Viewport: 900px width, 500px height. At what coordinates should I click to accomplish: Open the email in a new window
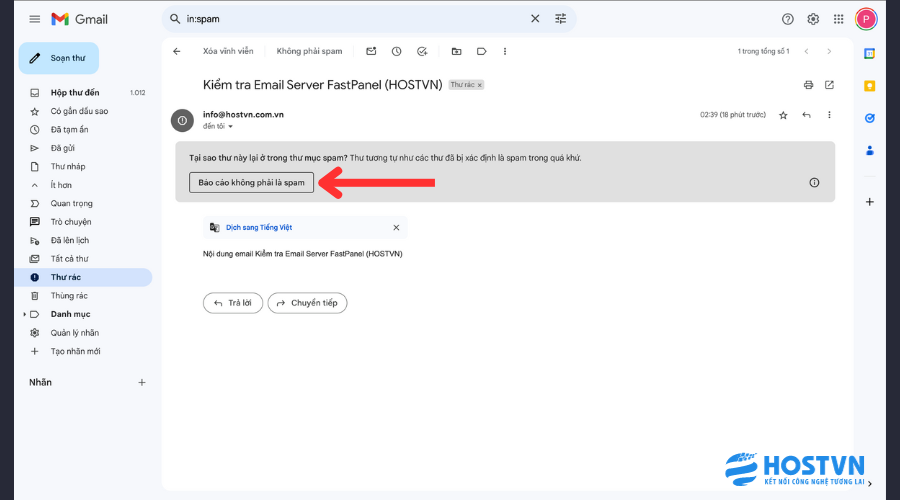click(829, 85)
